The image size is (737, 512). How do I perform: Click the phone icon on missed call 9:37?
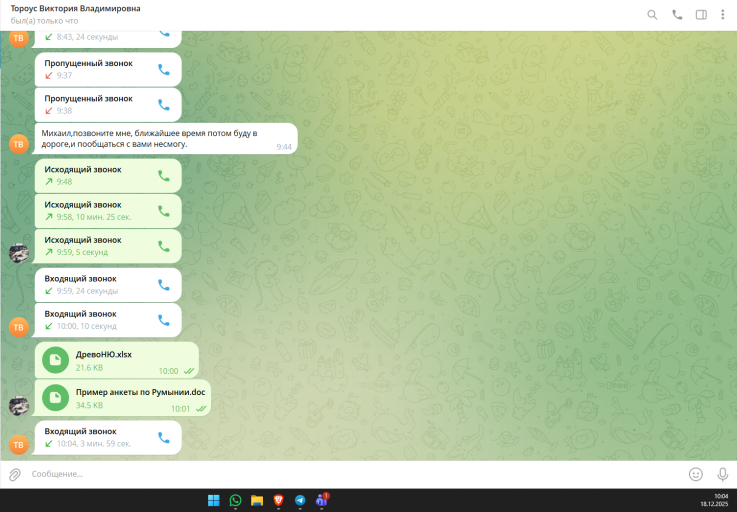[164, 70]
